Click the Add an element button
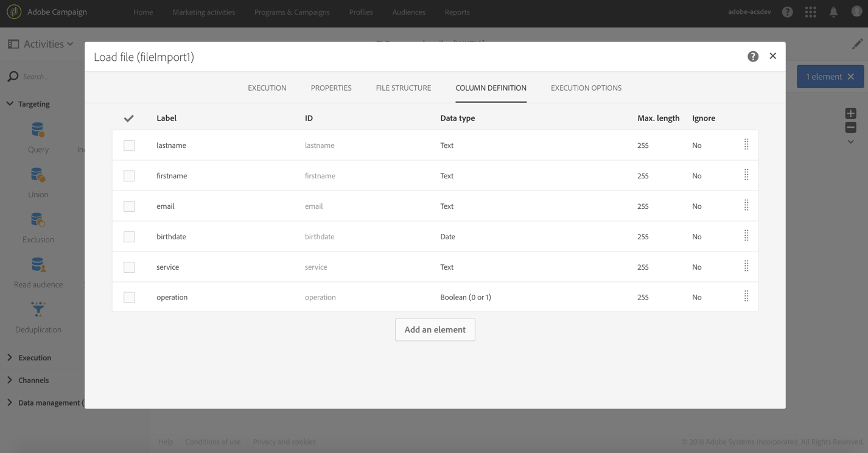The height and width of the screenshot is (453, 868). (x=435, y=329)
